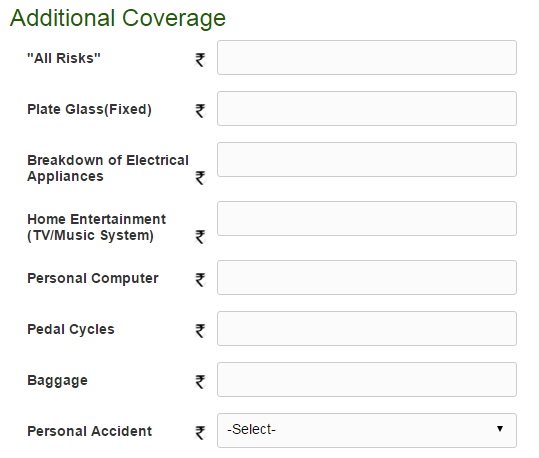Click the "All Risks" label text

point(64,58)
